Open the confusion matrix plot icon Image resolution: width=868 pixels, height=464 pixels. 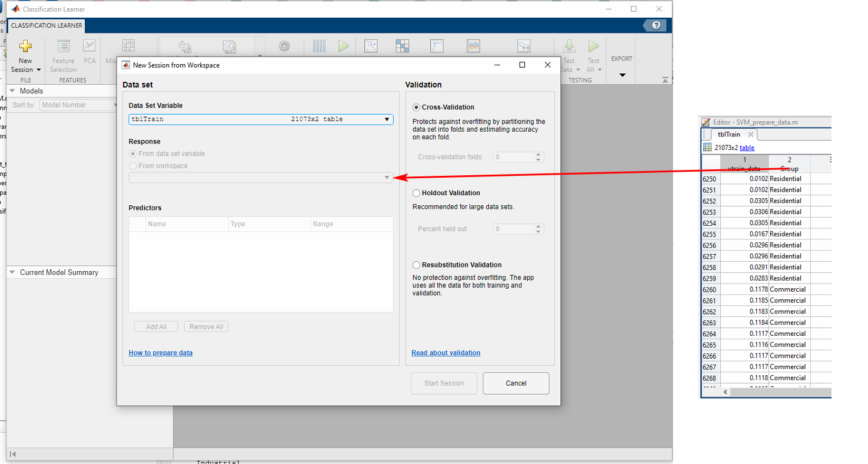403,46
